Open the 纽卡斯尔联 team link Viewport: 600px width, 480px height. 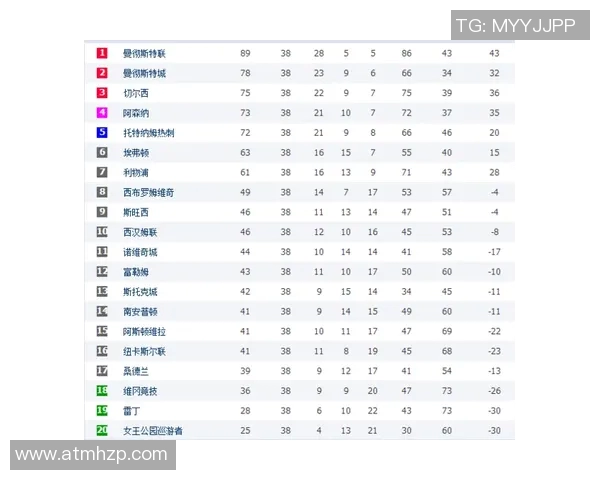[144, 351]
